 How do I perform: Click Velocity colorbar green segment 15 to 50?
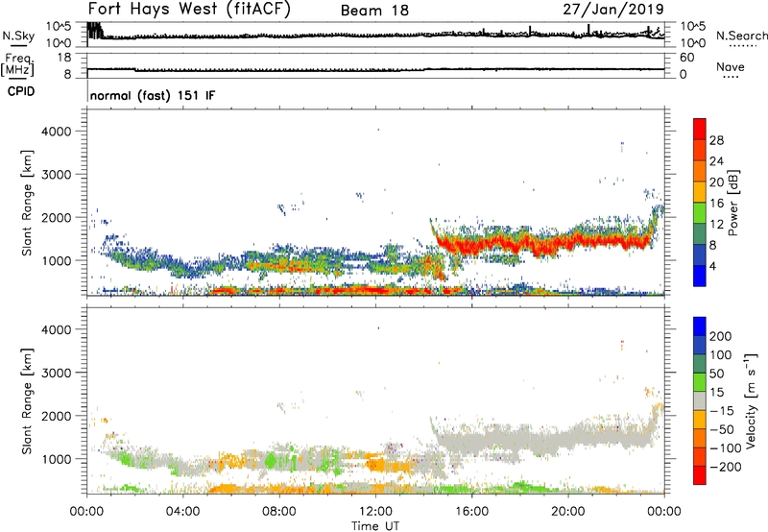tap(700, 382)
